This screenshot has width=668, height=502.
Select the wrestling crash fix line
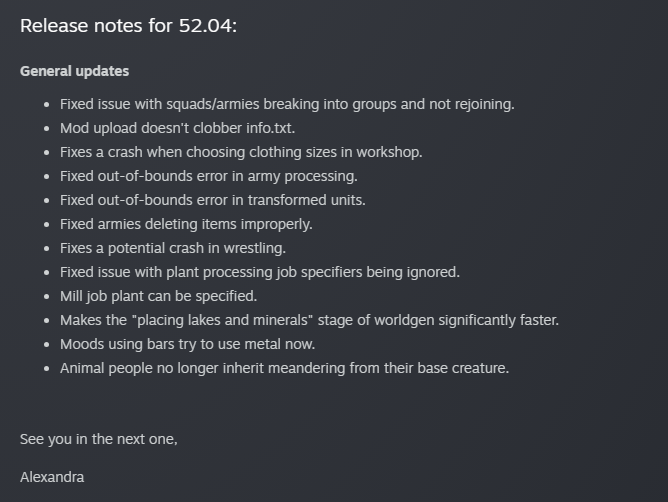[173, 248]
